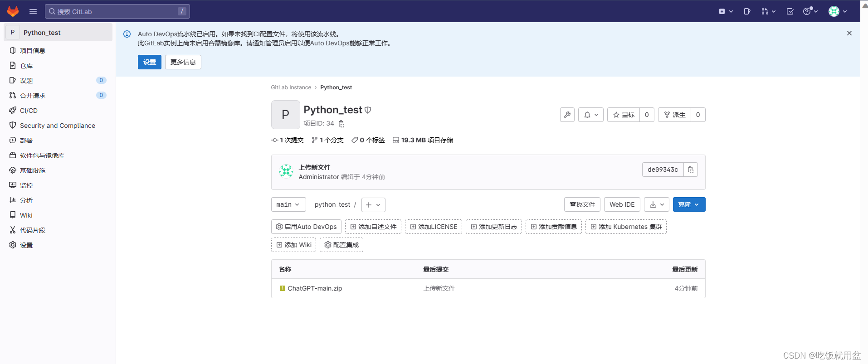Open the main branch dropdown
This screenshot has width=868, height=364.
click(x=288, y=204)
